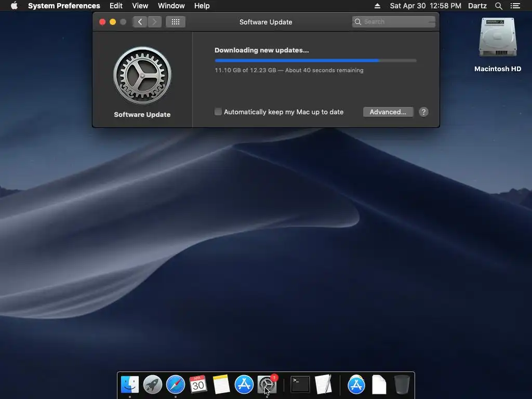Click the Advanced... button
Viewport: 532px width, 399px height.
point(388,112)
